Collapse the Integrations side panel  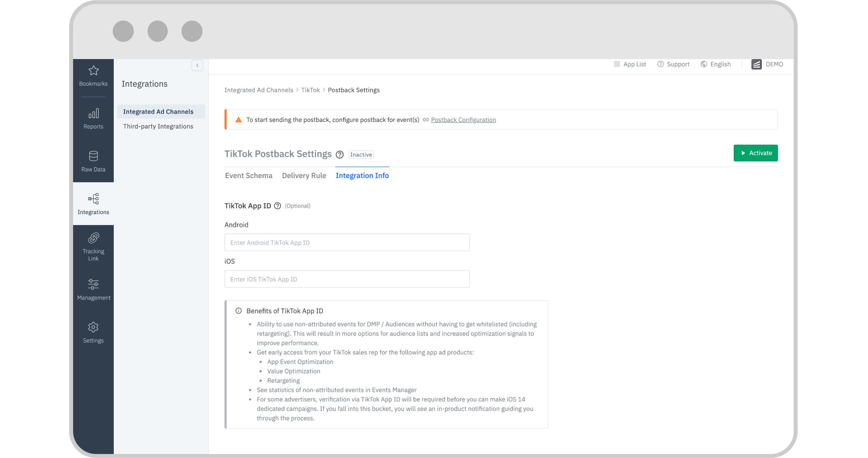pyautogui.click(x=197, y=65)
